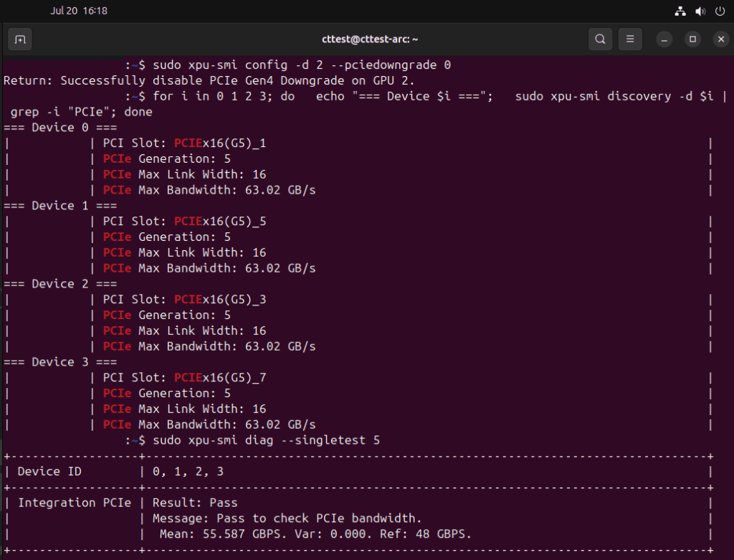This screenshot has height=560, width=734.
Task: Click the === Device 1 === header
Action: click(60, 206)
